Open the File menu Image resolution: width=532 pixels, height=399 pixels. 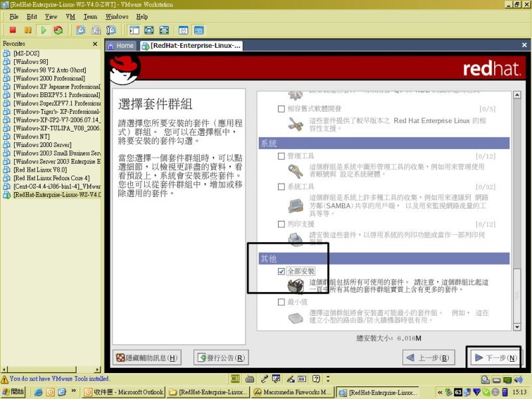[14, 16]
